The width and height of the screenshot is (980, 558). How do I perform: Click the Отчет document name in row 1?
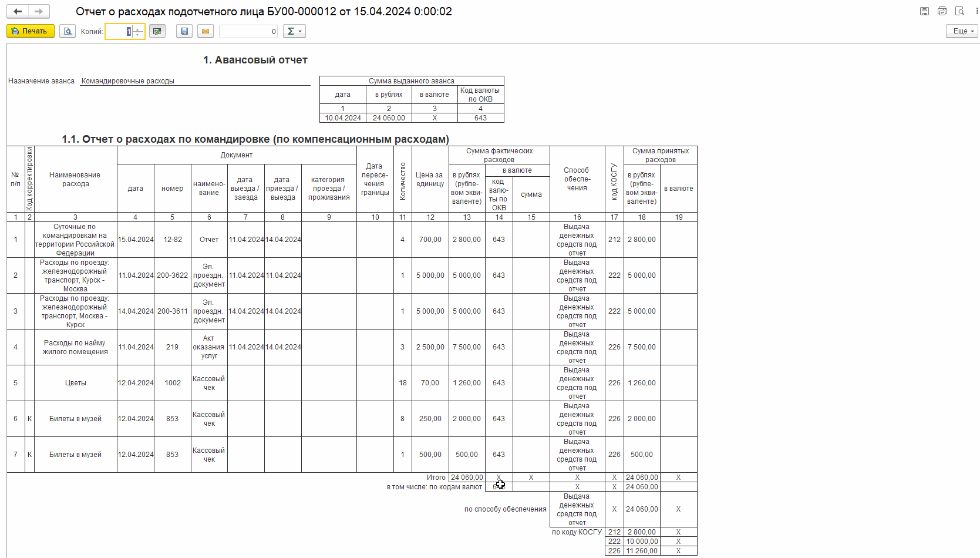point(209,240)
